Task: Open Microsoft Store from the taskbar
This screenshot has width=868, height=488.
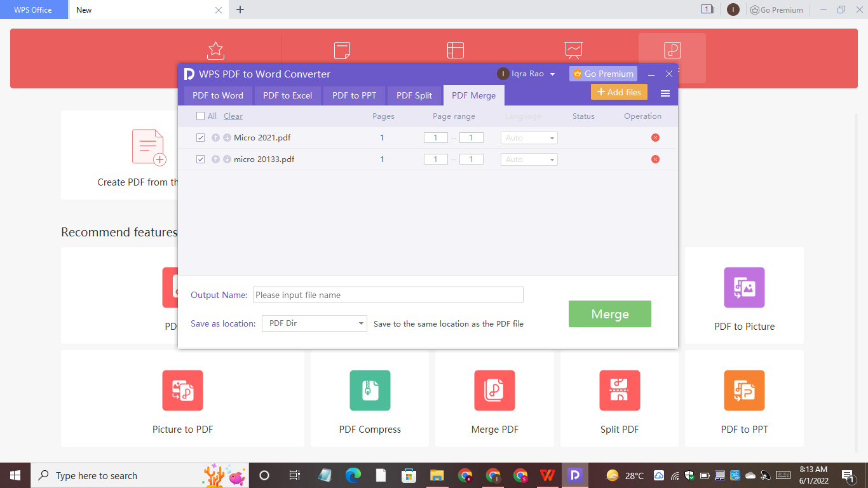Action: (409, 475)
